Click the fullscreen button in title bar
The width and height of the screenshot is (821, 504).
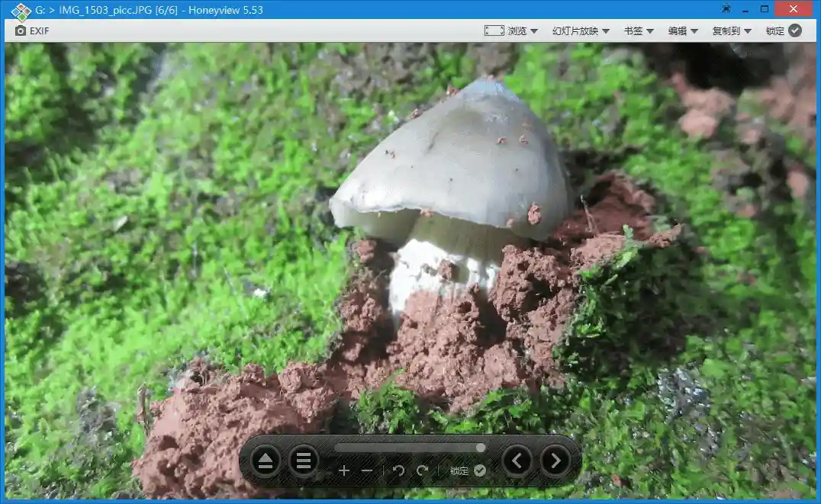pyautogui.click(x=726, y=9)
